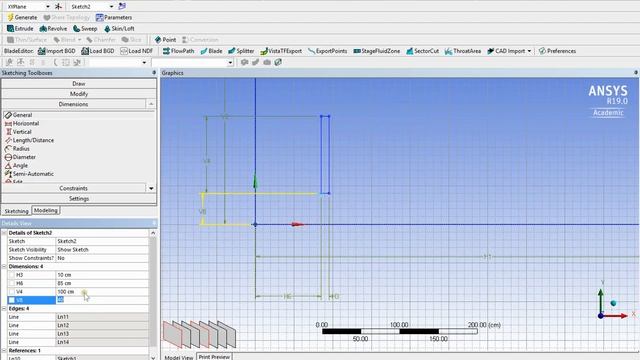The image size is (640, 360).
Task: Open the XYPlane plane dropdown
Action: point(48,7)
